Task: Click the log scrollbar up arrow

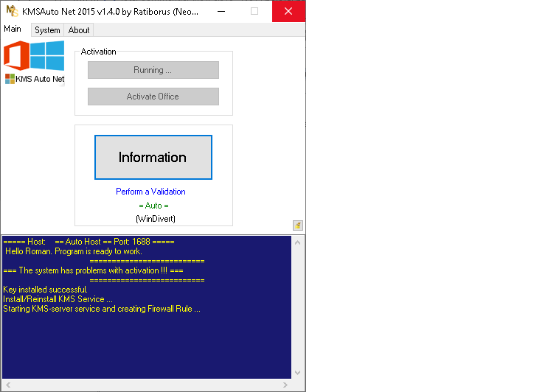Action: coord(298,242)
